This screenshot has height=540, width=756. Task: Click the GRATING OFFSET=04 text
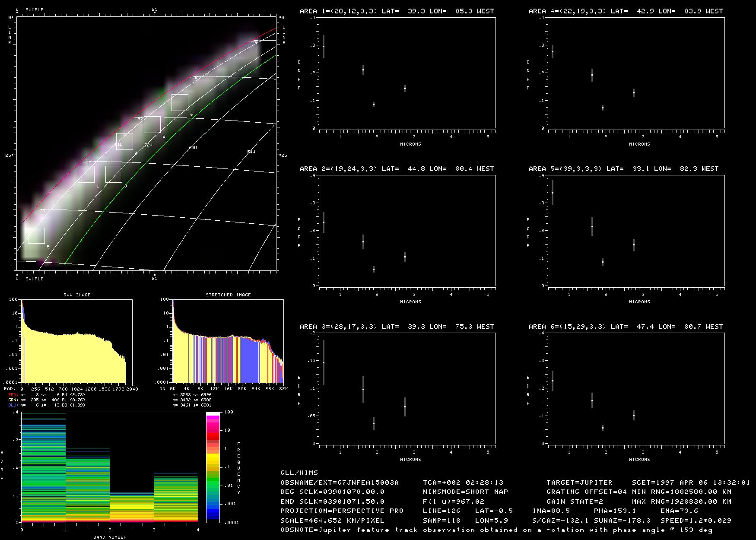coord(587,492)
